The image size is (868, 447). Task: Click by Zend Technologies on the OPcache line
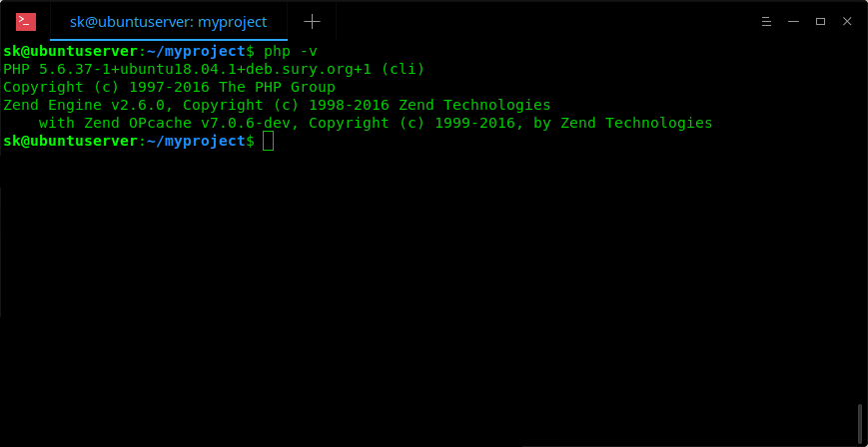(x=623, y=123)
